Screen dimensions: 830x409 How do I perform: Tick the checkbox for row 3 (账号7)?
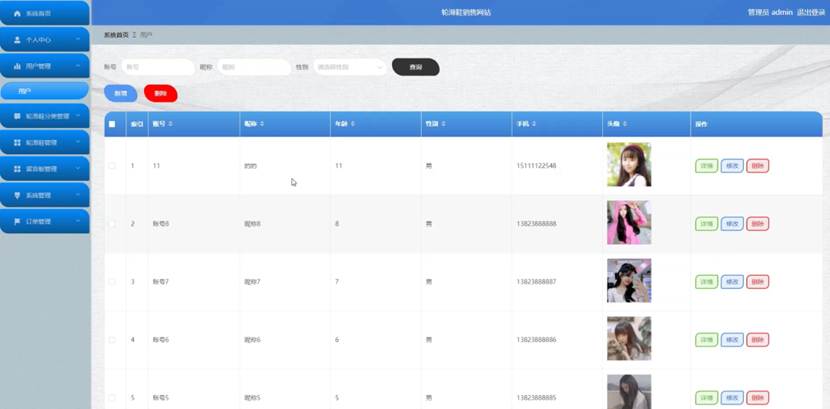[112, 281]
